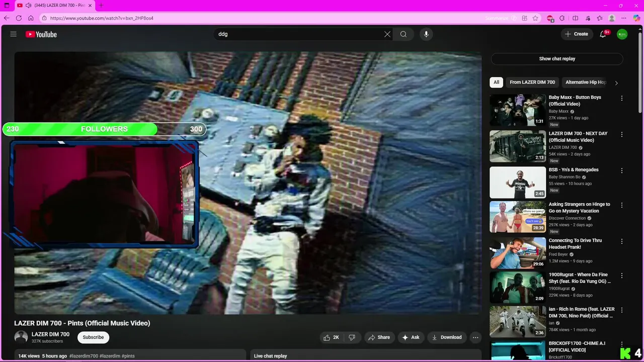This screenshot has width=644, height=362.
Task: Open options for BSB Yn's & Renegades video
Action: coord(622,171)
